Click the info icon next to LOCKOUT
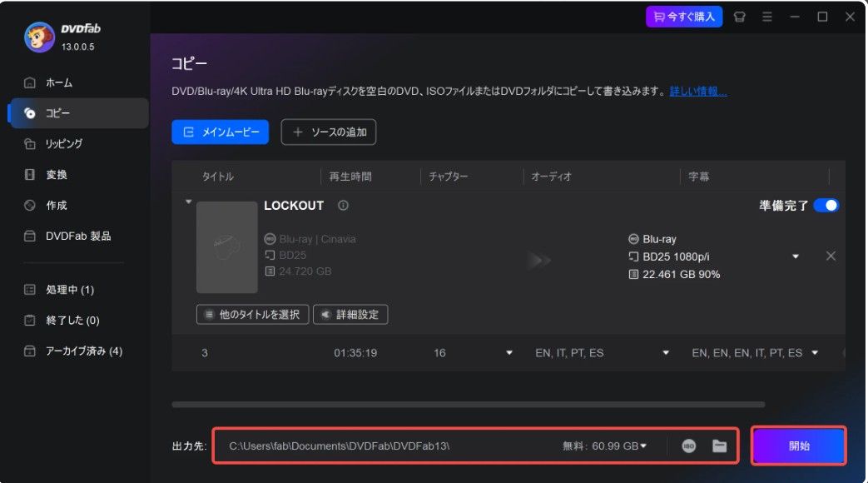Screen dimensions: 868x483 (343, 206)
